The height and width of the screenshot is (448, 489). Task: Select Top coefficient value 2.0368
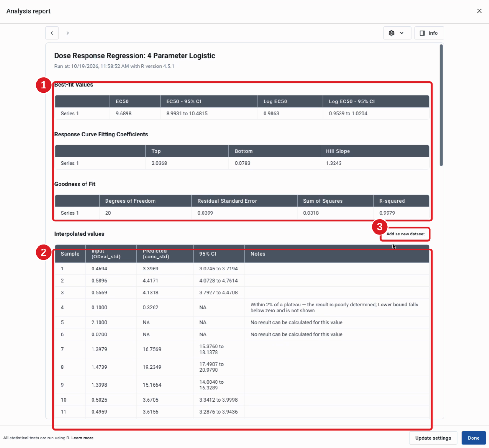click(x=159, y=163)
